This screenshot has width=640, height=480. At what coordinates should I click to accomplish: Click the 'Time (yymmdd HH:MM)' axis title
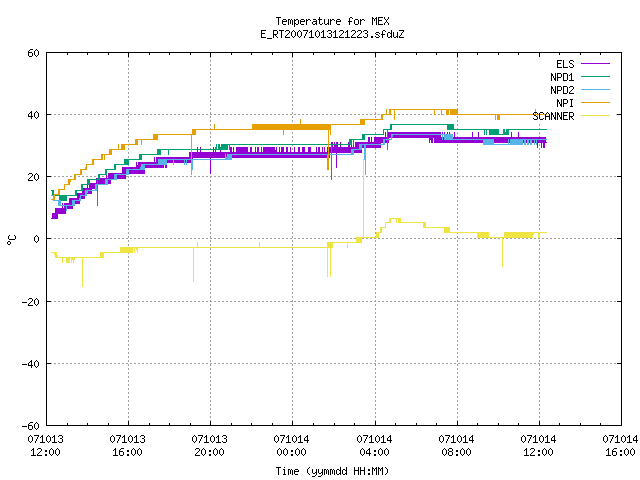tap(332, 471)
